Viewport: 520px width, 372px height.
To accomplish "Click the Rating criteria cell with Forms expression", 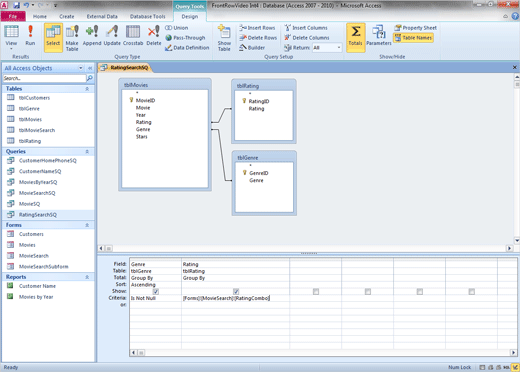I will click(235, 298).
